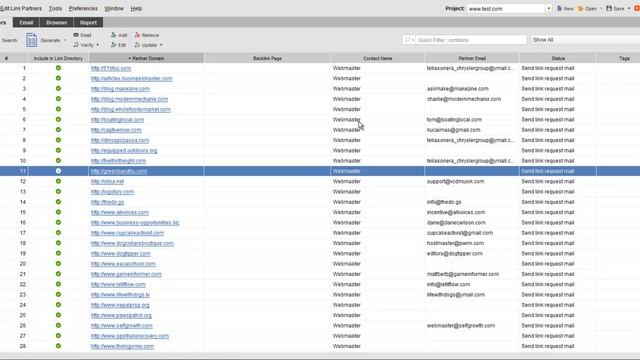The width and height of the screenshot is (640, 360).
Task: Open the Edit Link Partners menu
Action: click(21, 9)
